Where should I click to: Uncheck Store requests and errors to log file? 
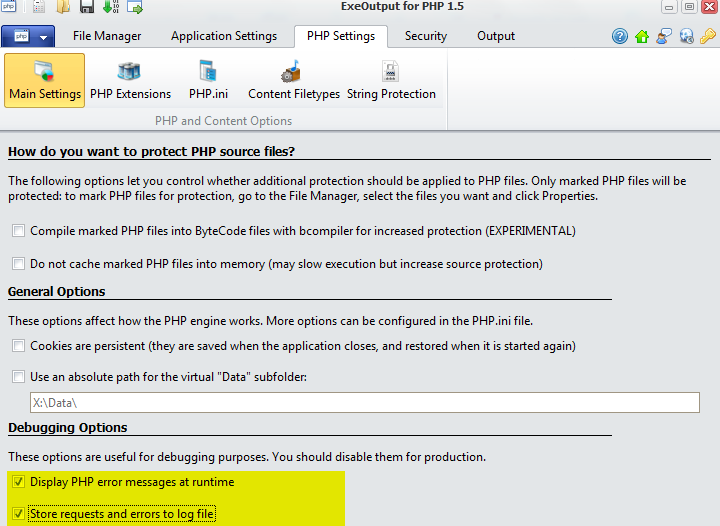(18, 514)
